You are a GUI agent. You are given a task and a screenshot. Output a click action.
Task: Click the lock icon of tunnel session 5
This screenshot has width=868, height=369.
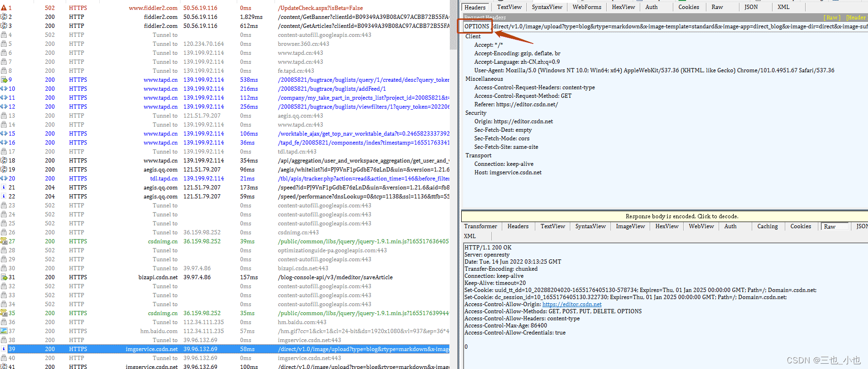[4, 44]
